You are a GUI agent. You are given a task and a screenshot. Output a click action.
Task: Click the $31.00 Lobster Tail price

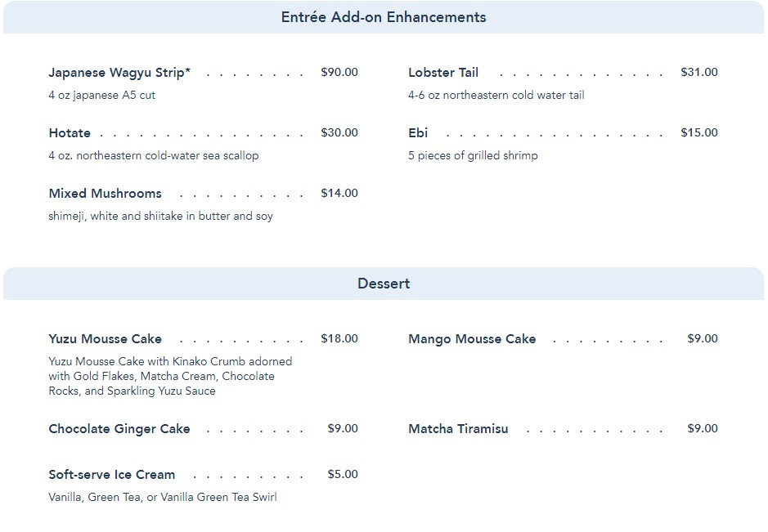(x=699, y=72)
